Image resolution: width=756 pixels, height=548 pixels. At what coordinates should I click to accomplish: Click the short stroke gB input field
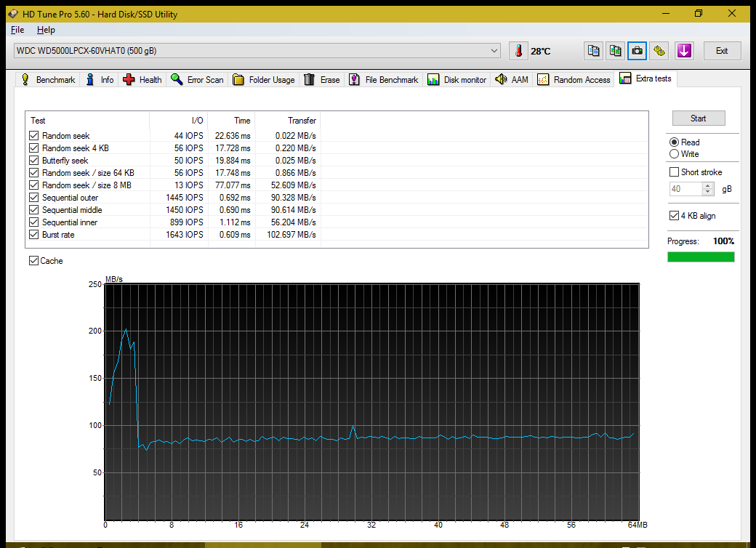(x=686, y=189)
